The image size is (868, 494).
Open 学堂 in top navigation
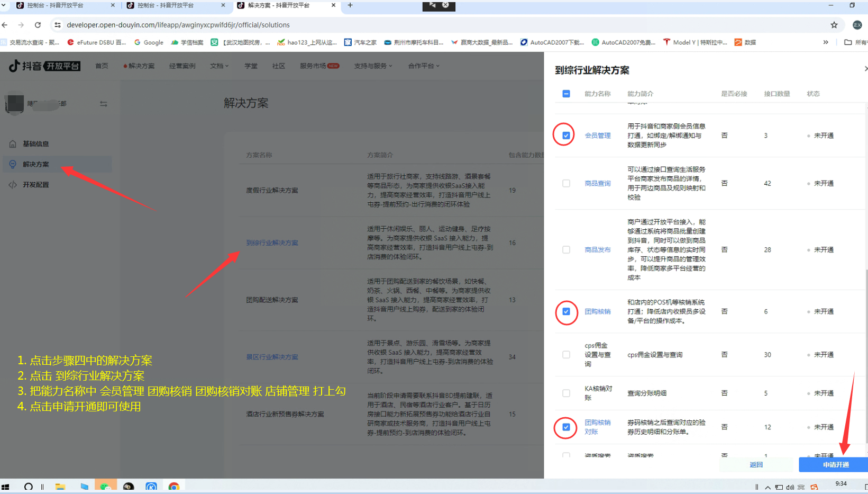coord(251,66)
